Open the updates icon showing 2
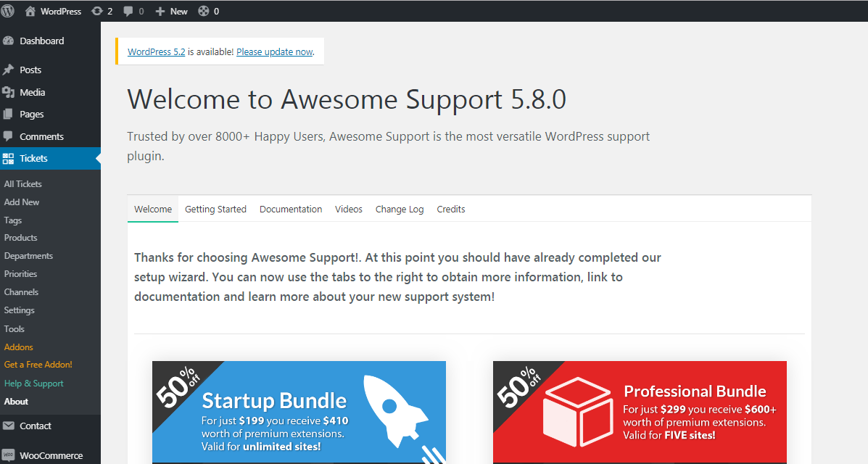 (x=97, y=11)
